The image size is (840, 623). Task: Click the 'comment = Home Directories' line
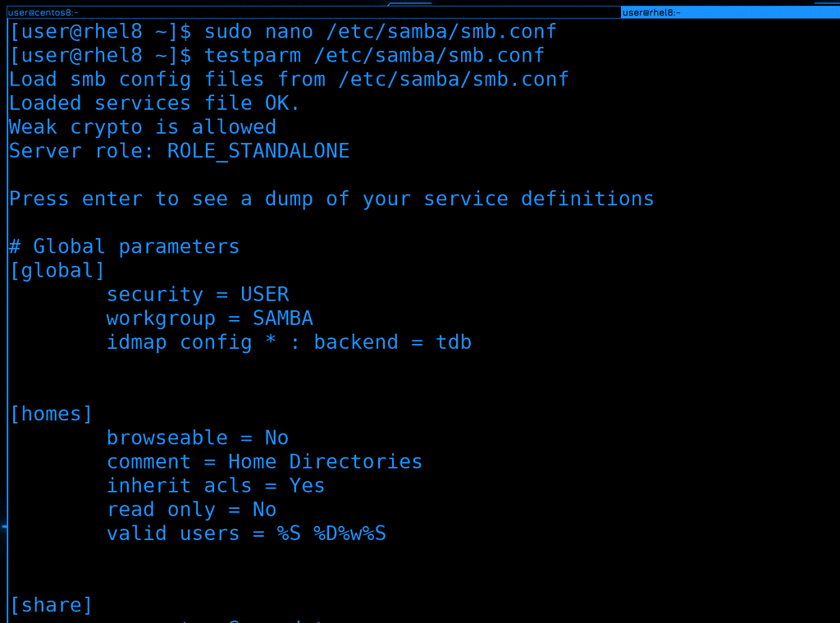click(264, 461)
